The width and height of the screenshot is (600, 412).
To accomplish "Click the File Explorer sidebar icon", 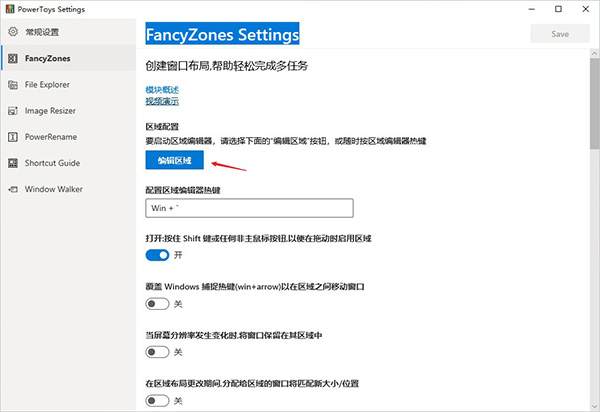I will [x=13, y=85].
